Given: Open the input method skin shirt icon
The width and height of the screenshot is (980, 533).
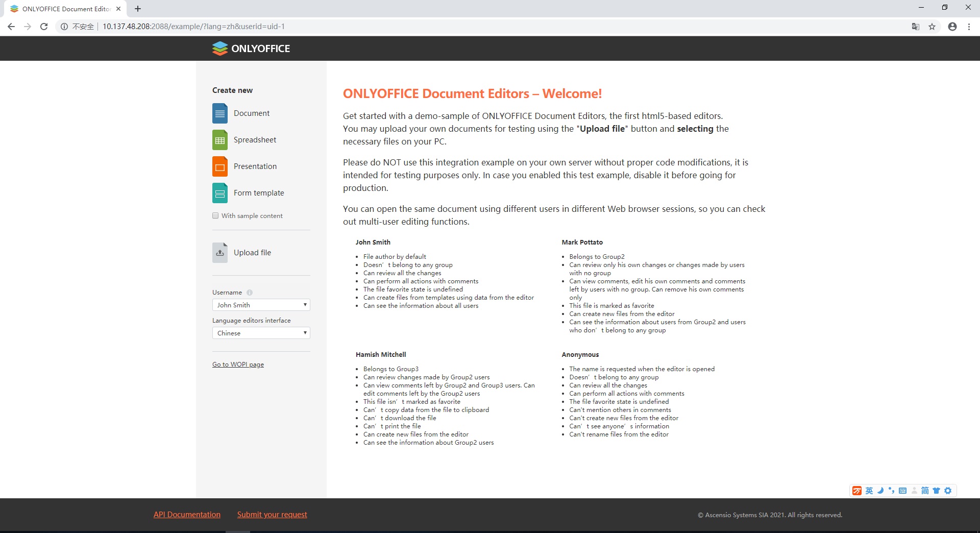Looking at the screenshot, I should (x=936, y=491).
